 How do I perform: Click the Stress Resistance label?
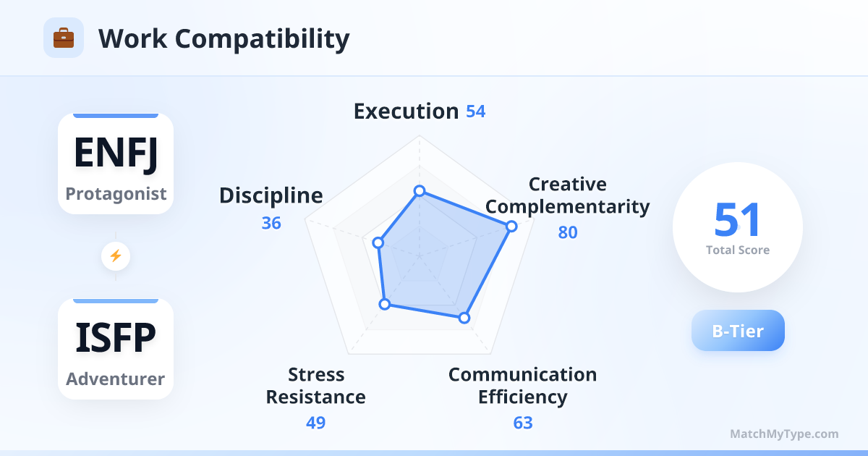coord(315,386)
